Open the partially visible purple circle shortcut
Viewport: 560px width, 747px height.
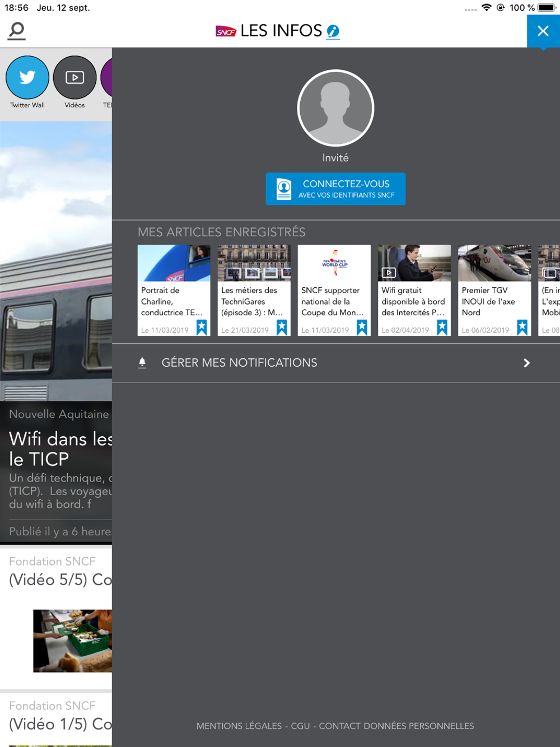pyautogui.click(x=106, y=77)
